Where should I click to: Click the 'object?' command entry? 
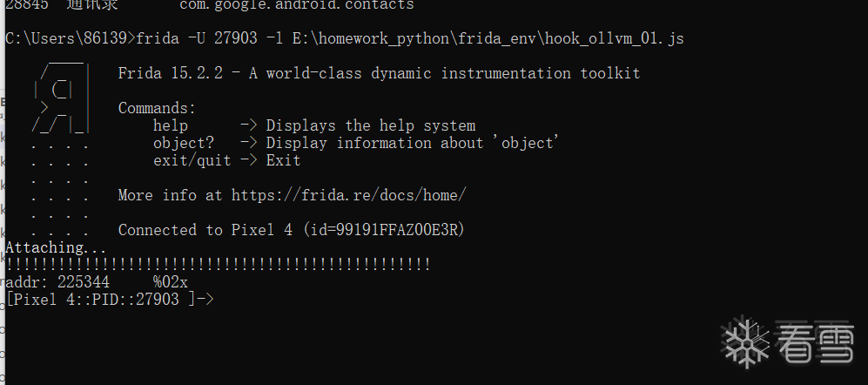183,143
